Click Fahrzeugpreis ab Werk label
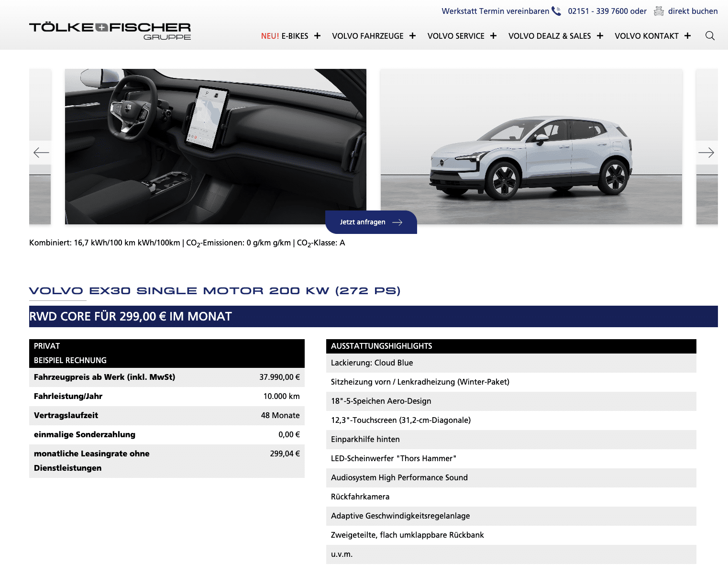 pos(104,377)
